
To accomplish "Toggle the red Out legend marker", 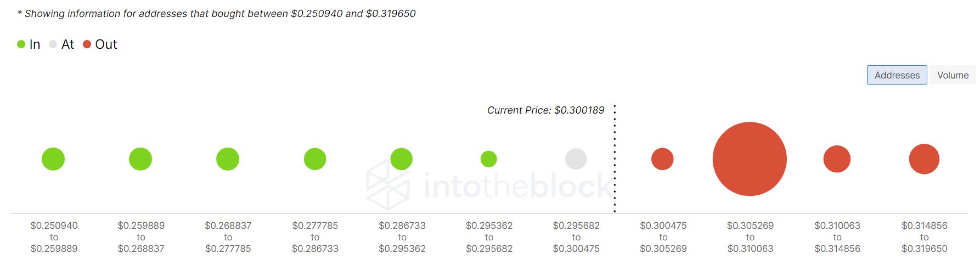I will pyautogui.click(x=87, y=44).
